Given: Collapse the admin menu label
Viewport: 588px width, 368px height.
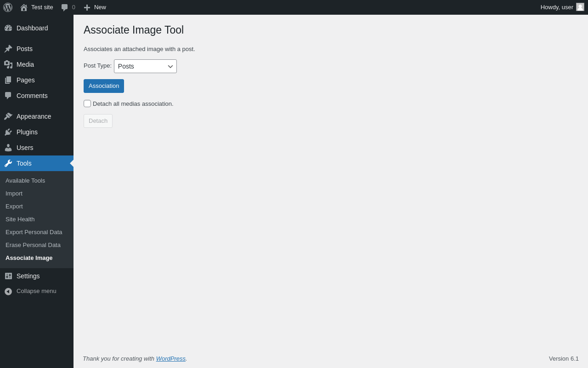Looking at the screenshot, I should (x=36, y=291).
